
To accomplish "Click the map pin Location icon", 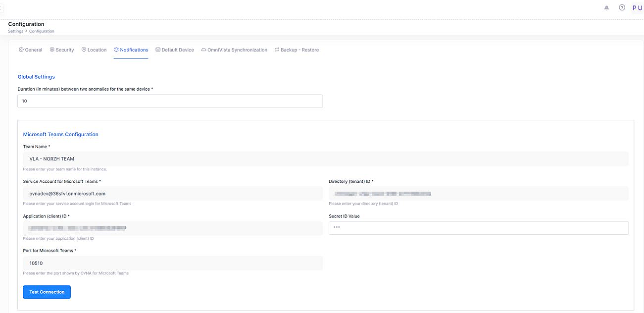I will point(84,50).
